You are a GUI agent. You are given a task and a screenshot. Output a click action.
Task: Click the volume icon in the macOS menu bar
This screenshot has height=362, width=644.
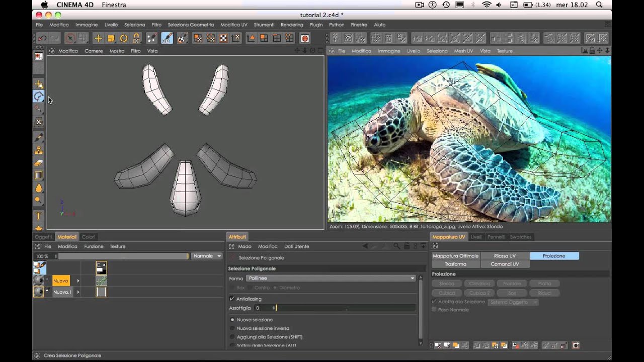click(499, 5)
